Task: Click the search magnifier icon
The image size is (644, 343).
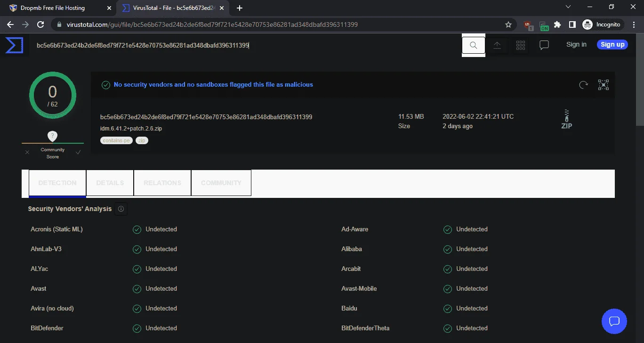Action: click(x=474, y=45)
